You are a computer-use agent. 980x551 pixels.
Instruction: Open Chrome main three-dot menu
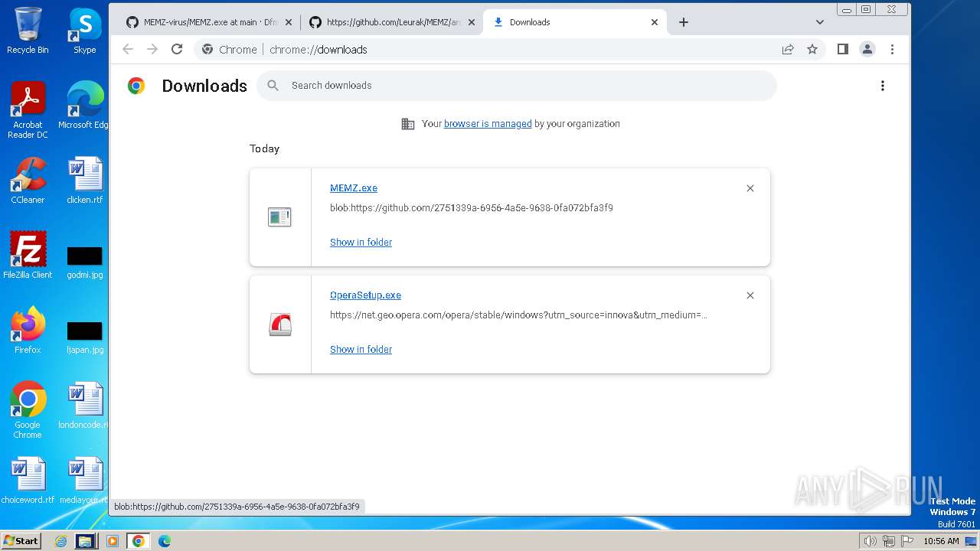point(892,49)
